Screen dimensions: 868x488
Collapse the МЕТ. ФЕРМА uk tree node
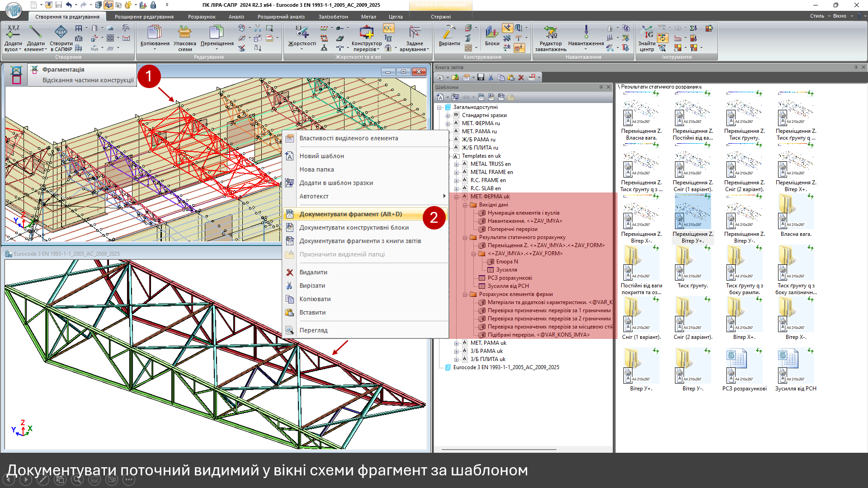[456, 197]
